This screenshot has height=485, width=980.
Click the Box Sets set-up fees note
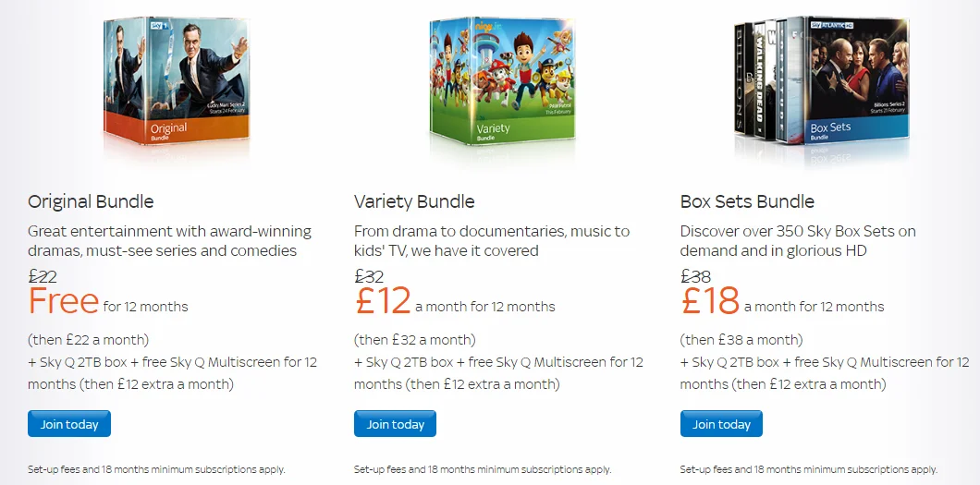coord(809,469)
